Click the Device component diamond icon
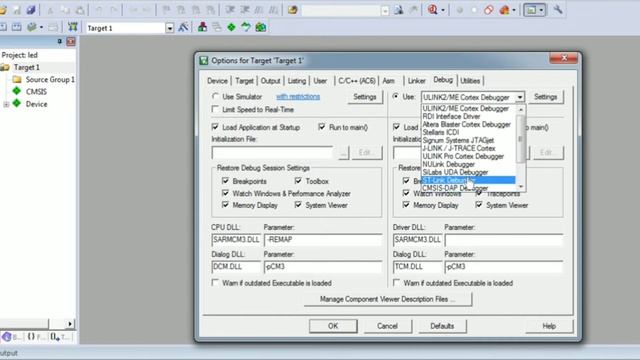The height and width of the screenshot is (360, 640). coord(17,103)
